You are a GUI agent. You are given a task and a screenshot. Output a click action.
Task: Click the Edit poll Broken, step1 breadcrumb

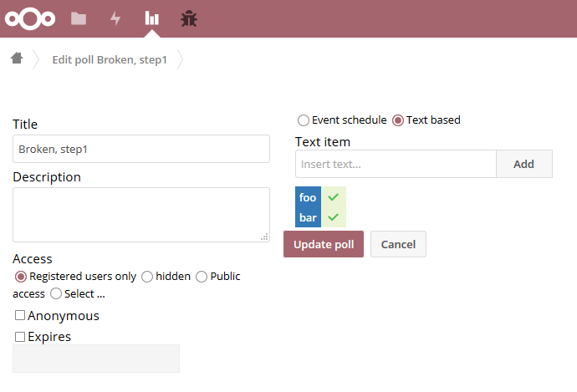tap(110, 59)
